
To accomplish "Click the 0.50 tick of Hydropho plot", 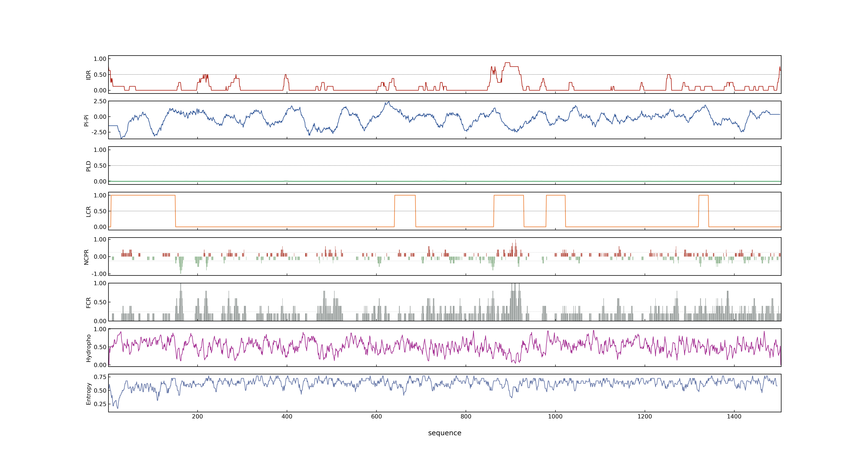I will (x=100, y=347).
